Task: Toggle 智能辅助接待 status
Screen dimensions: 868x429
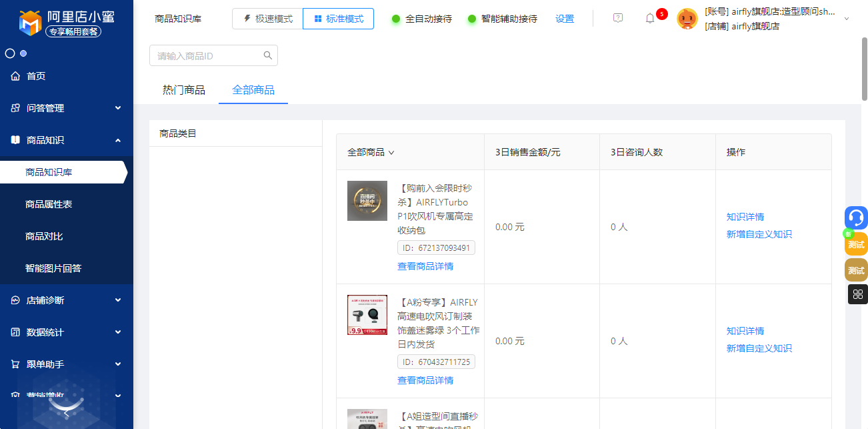Action: point(502,19)
